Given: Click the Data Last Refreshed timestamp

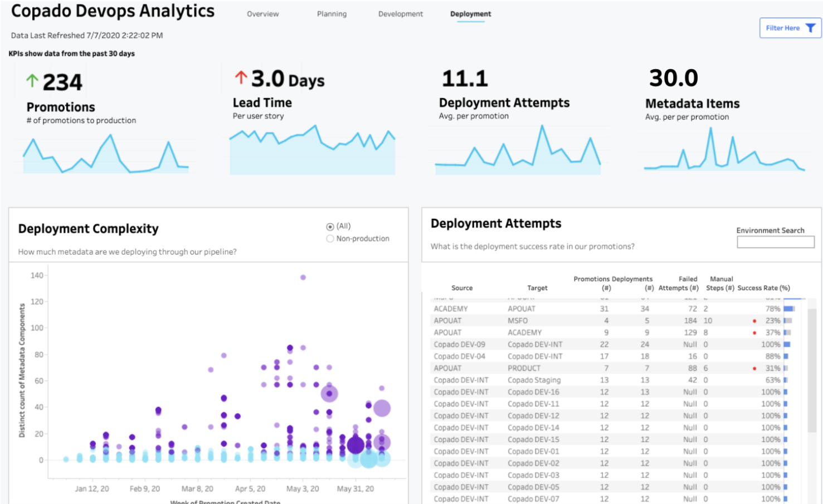Looking at the screenshot, I should (87, 36).
